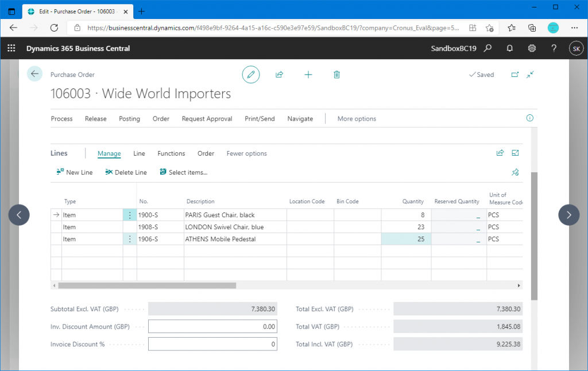Click the browser address bar URL
The image size is (588, 371).
tap(273, 28)
